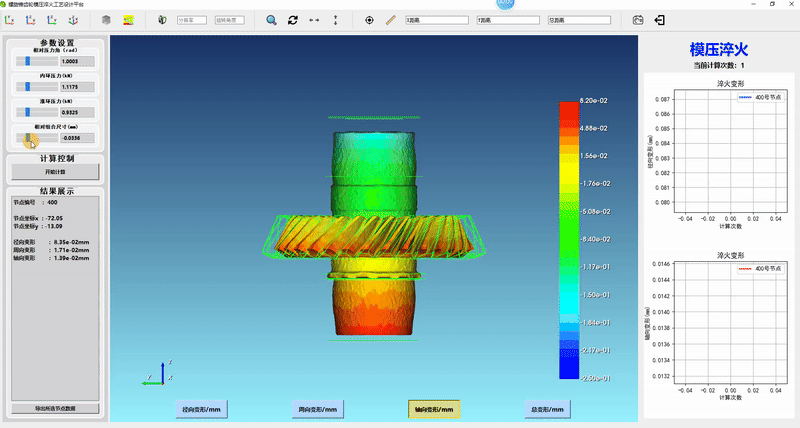Select the crosshair target point icon

pyautogui.click(x=369, y=20)
